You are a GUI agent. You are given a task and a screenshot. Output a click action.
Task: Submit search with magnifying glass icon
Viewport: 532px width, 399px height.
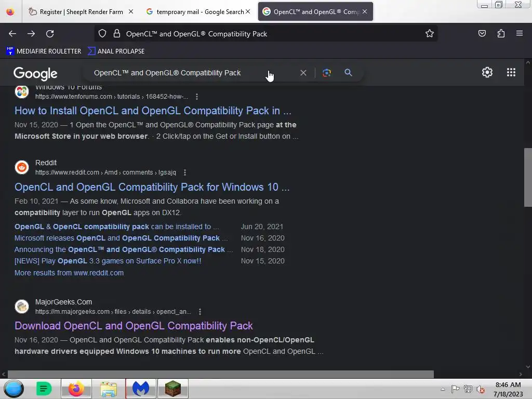pyautogui.click(x=348, y=73)
